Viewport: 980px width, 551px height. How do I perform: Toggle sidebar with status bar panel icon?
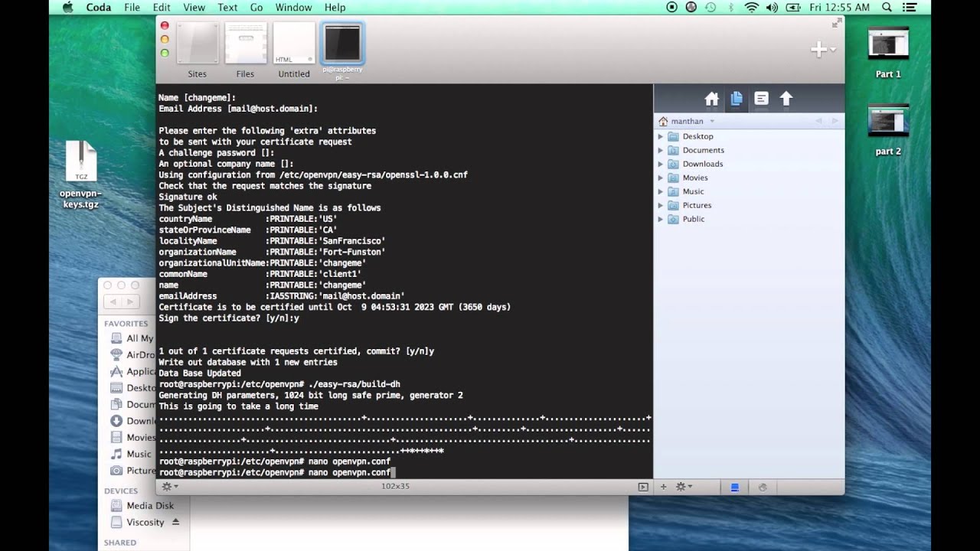point(643,487)
